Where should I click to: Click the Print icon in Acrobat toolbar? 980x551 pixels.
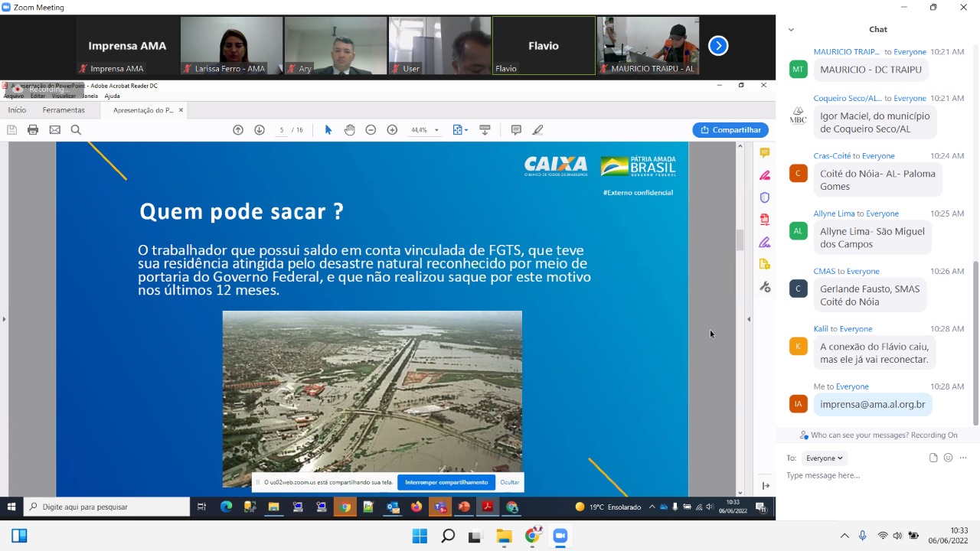coord(33,130)
